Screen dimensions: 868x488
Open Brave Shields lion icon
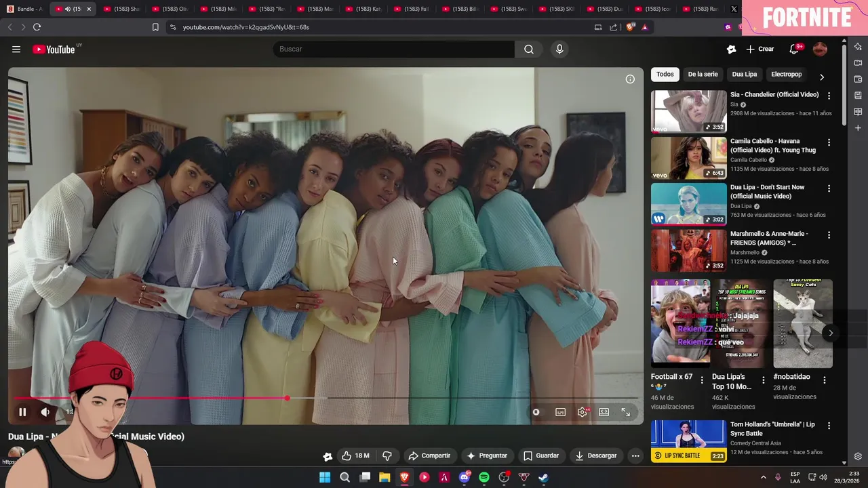(x=630, y=27)
